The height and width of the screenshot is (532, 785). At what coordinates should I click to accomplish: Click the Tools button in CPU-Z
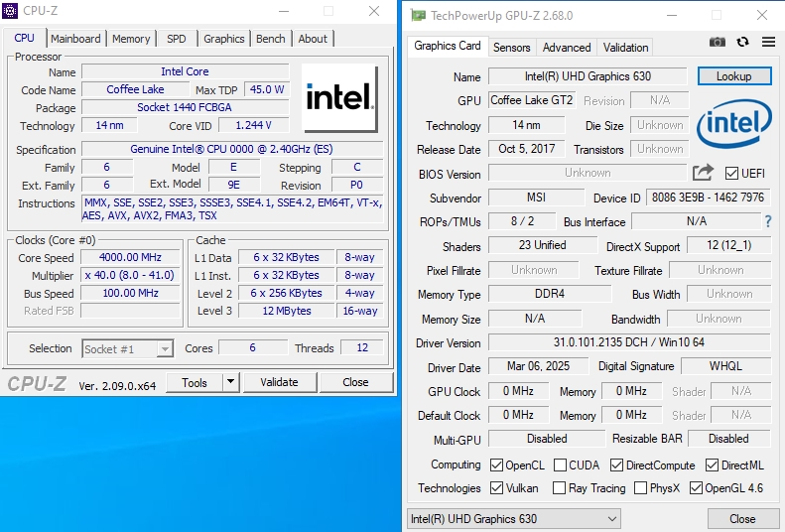point(195,382)
